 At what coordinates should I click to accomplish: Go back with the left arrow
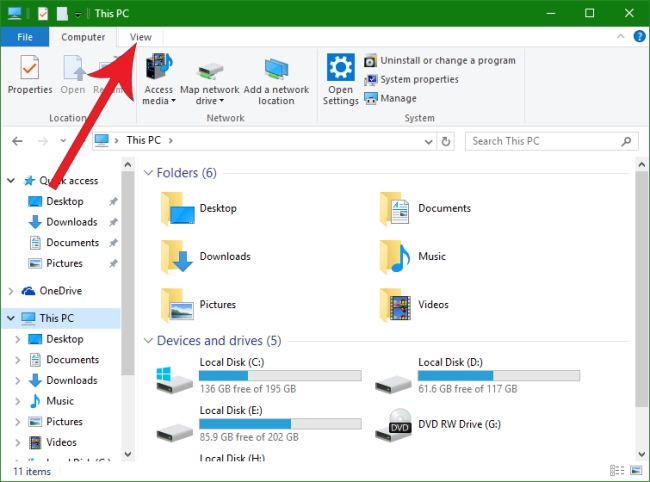click(x=17, y=141)
